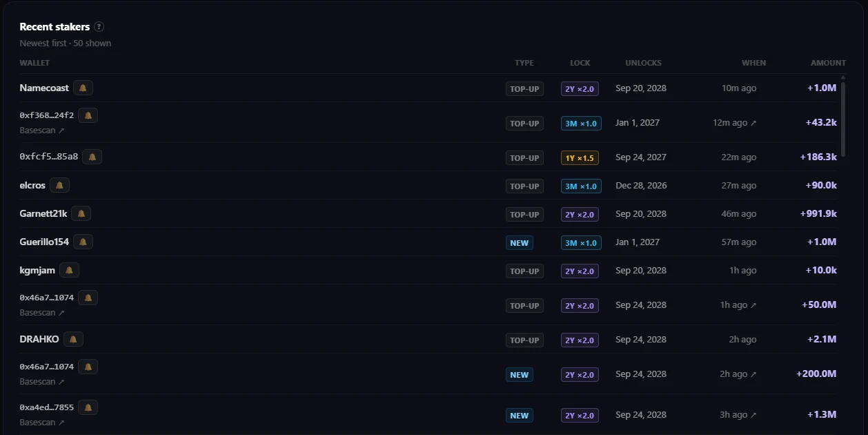Click the "1Y ×1.5" lock badge

[x=580, y=158]
